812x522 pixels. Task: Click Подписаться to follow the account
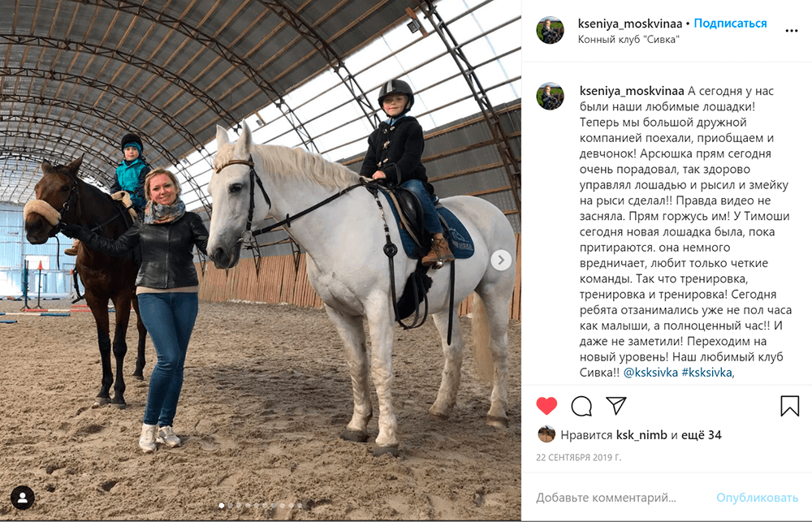(730, 24)
